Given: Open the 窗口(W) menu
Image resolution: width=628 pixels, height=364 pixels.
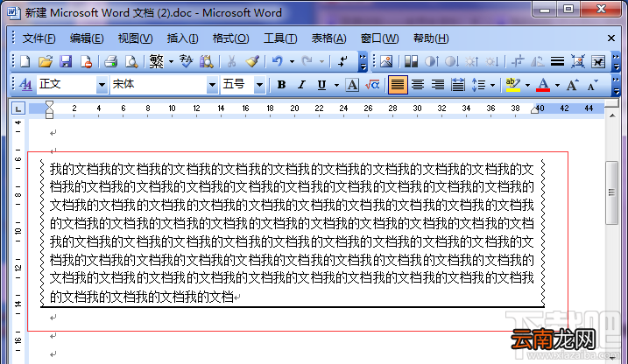Looking at the screenshot, I should 379,38.
